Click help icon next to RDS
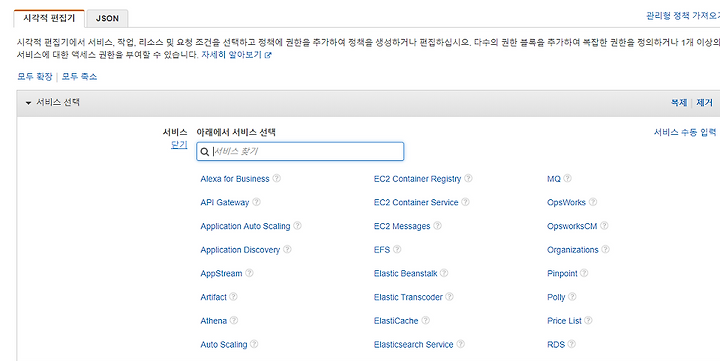720x361 pixels. tap(571, 344)
